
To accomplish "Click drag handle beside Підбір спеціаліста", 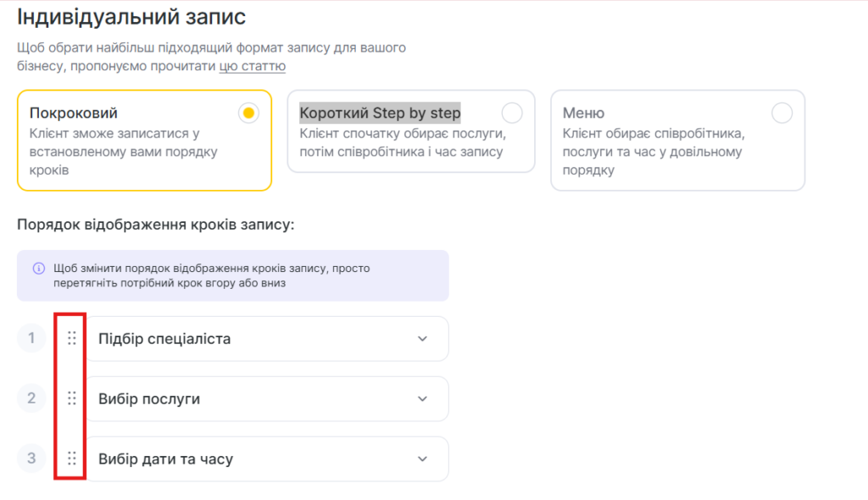I will (x=72, y=338).
